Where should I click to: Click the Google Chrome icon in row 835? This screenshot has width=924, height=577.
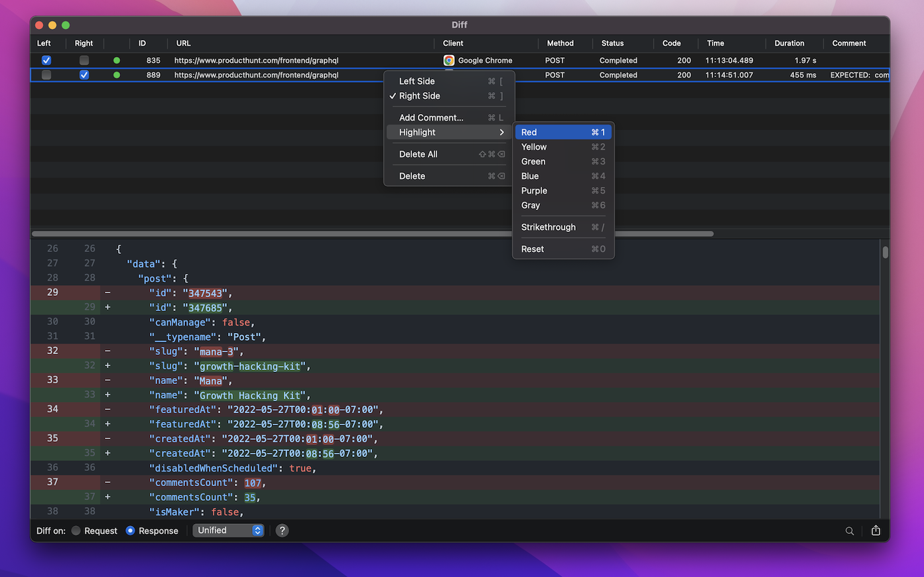pyautogui.click(x=449, y=60)
